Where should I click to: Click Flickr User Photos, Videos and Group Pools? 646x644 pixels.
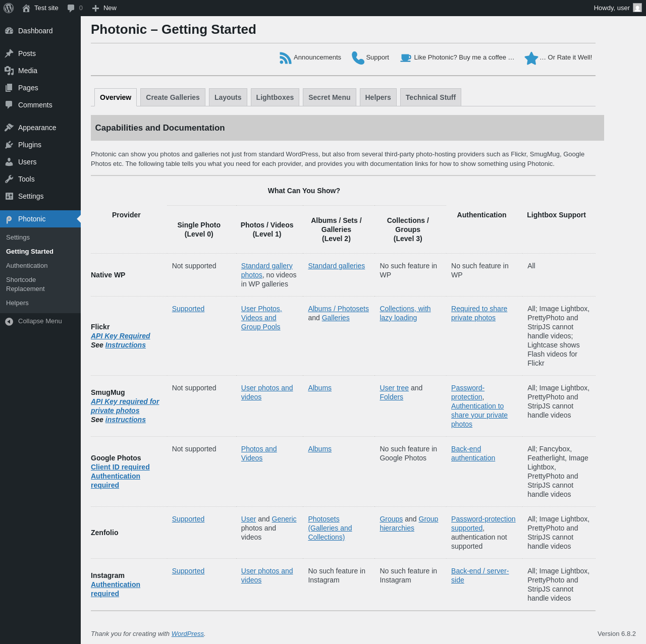coord(261,318)
